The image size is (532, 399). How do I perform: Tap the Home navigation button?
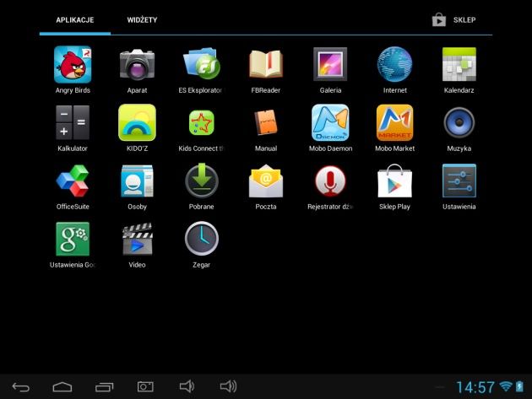click(62, 387)
